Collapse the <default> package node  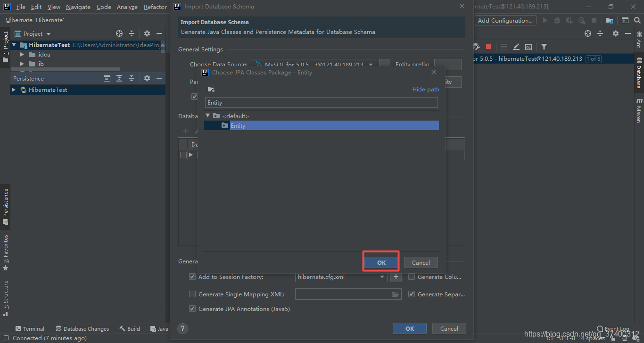(x=208, y=115)
